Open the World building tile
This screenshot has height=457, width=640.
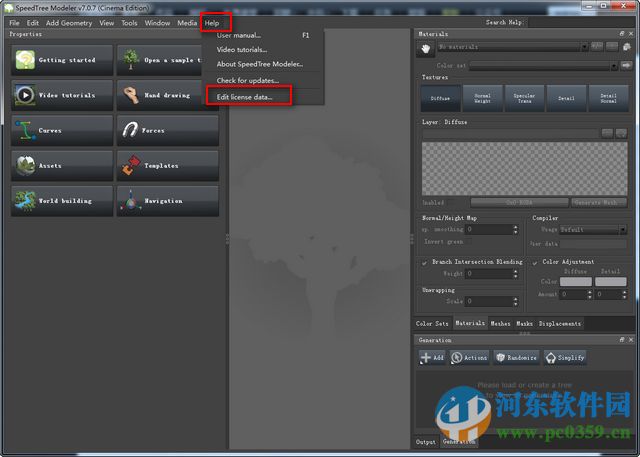(x=62, y=201)
